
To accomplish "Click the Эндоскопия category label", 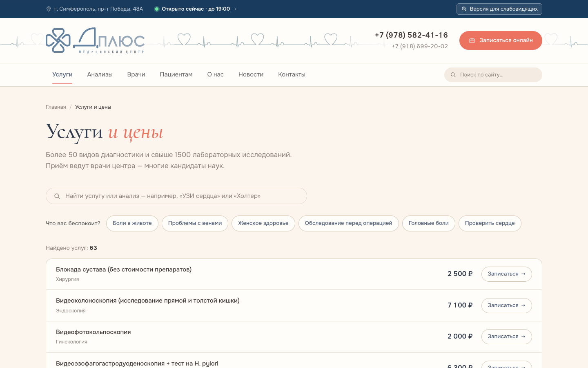I will 71,311.
